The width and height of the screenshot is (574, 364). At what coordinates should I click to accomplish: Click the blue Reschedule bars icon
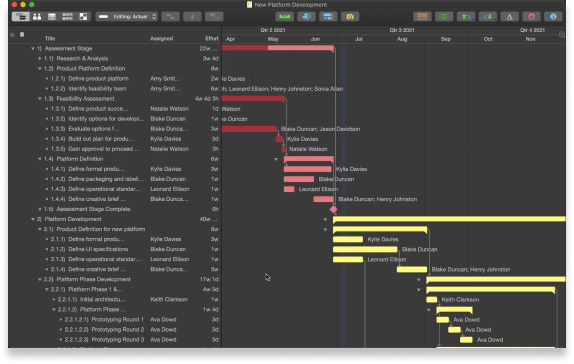(x=328, y=16)
